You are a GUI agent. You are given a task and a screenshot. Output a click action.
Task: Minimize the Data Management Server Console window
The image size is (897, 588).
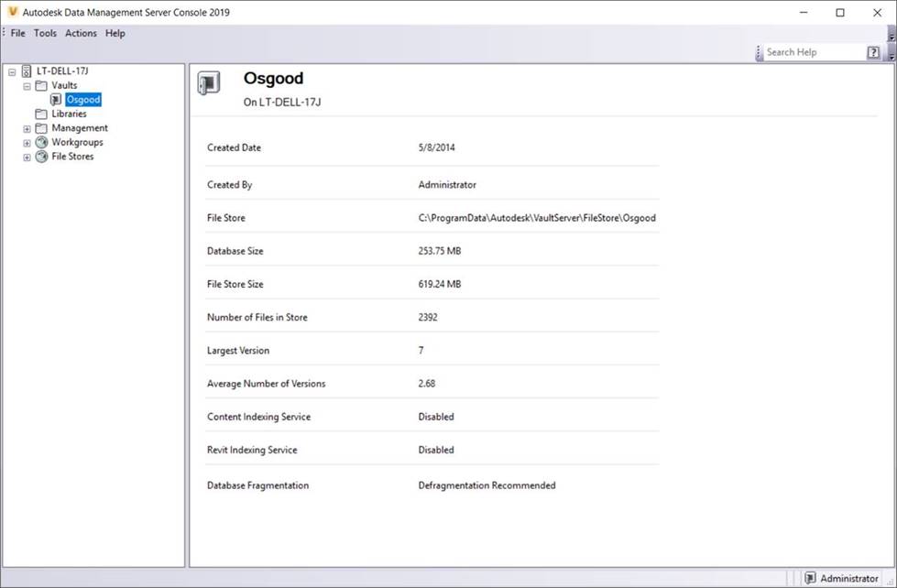804,13
